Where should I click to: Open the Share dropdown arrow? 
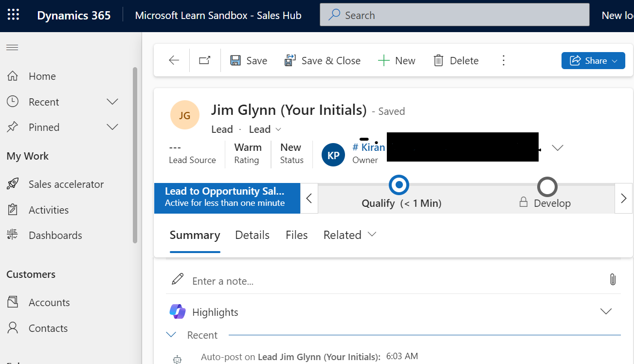pyautogui.click(x=615, y=61)
